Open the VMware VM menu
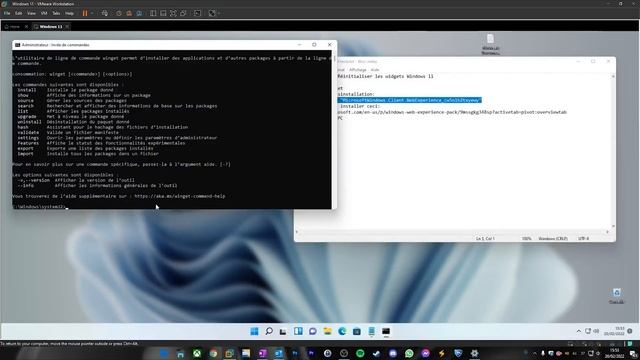The width and height of the screenshot is (640, 360). point(44,13)
